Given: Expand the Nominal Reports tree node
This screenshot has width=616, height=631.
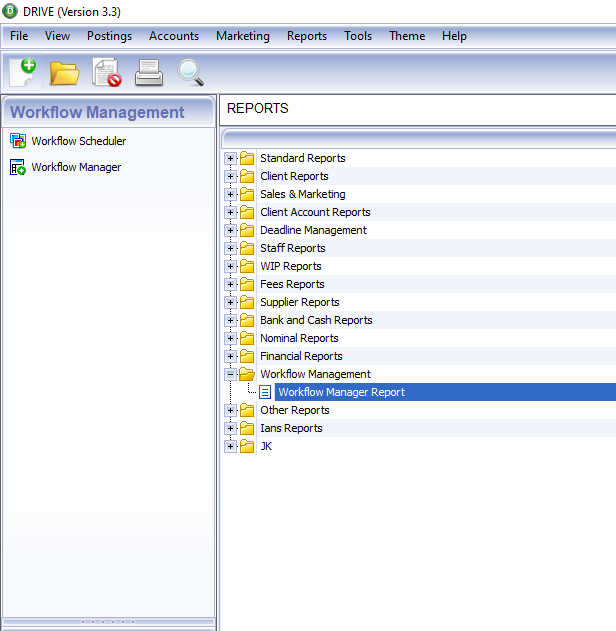Looking at the screenshot, I should click(230, 338).
